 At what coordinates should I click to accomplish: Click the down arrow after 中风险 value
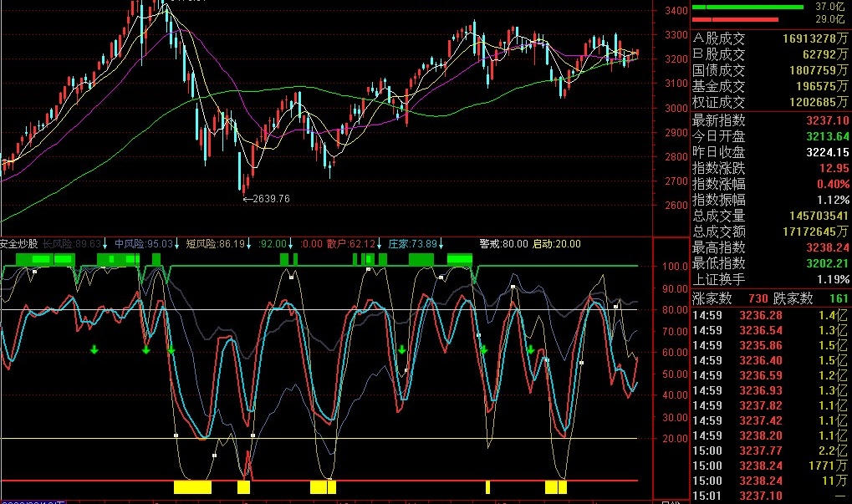[x=176, y=244]
